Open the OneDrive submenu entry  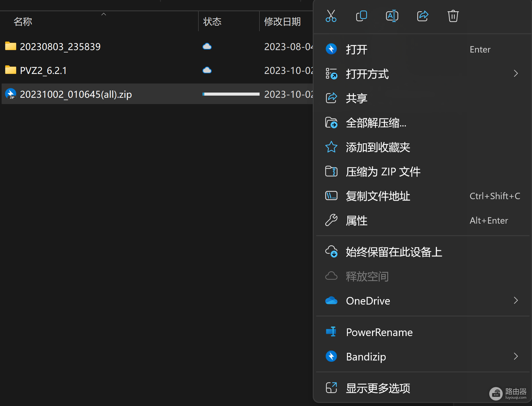[x=423, y=301]
